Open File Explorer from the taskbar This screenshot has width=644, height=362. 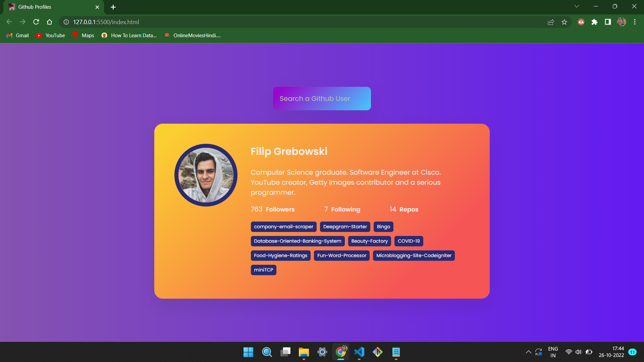click(x=304, y=352)
